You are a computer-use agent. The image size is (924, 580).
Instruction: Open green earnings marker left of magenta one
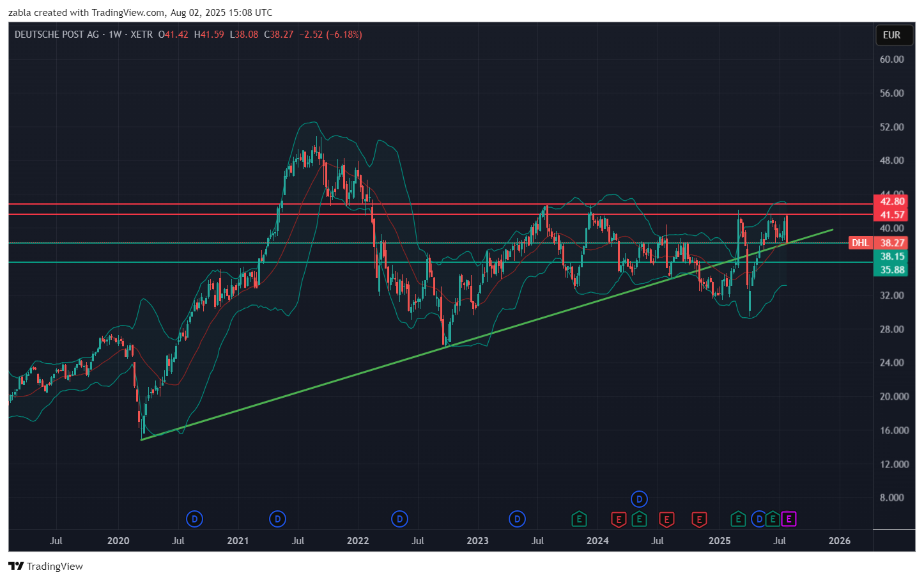(773, 519)
